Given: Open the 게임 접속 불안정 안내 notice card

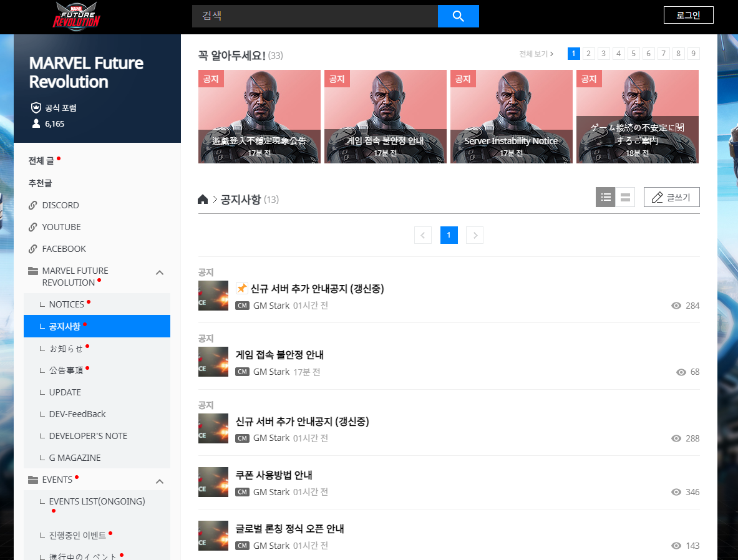Looking at the screenshot, I should point(386,117).
